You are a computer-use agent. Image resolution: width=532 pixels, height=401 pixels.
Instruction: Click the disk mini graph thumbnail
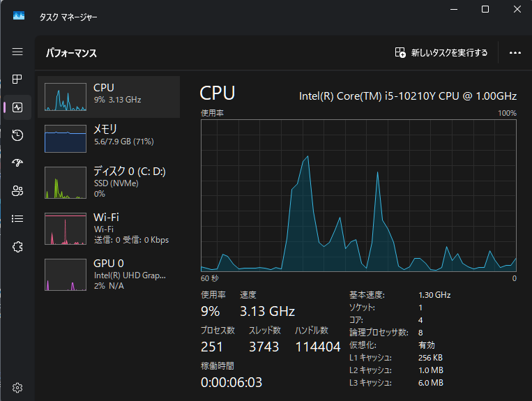click(x=66, y=183)
